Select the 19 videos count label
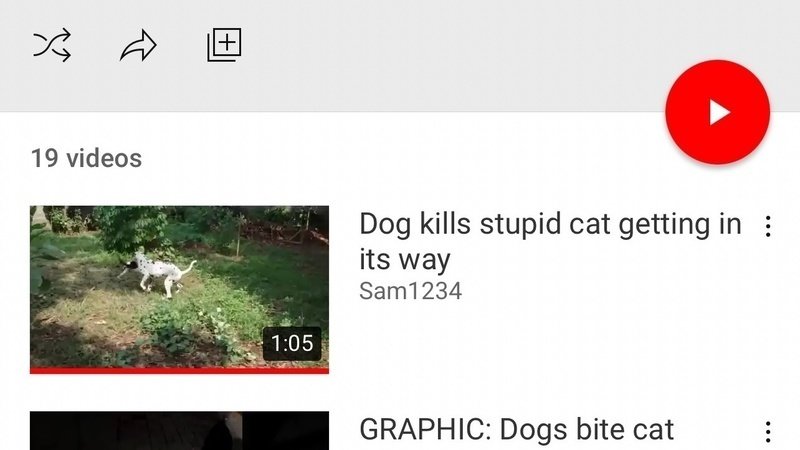 click(86, 158)
